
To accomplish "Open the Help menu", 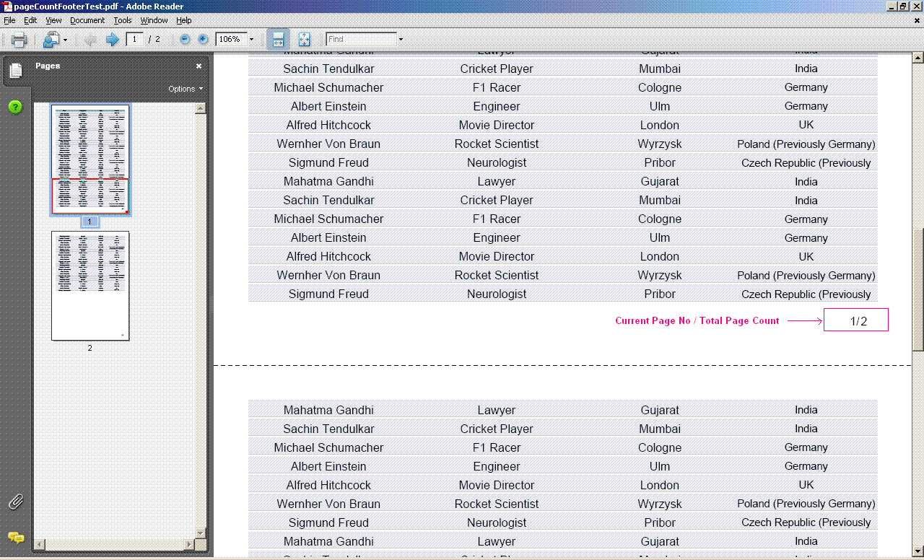I will pyautogui.click(x=184, y=20).
